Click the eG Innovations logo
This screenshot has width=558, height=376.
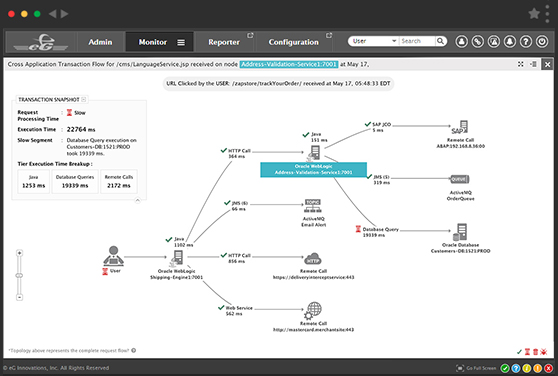[41, 43]
